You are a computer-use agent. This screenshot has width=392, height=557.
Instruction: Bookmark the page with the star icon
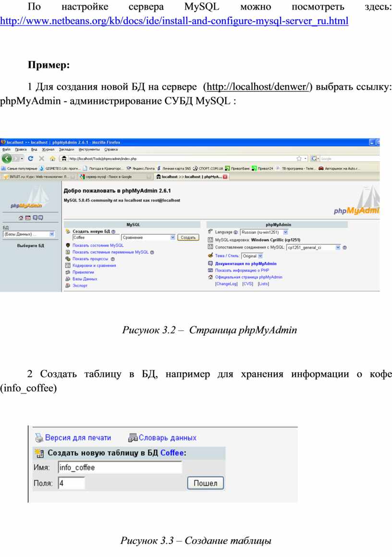pyautogui.click(x=299, y=158)
